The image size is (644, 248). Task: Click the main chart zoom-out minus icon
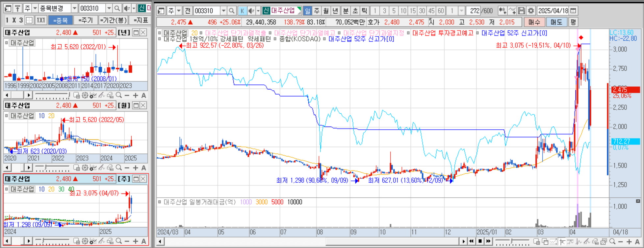click(620, 242)
